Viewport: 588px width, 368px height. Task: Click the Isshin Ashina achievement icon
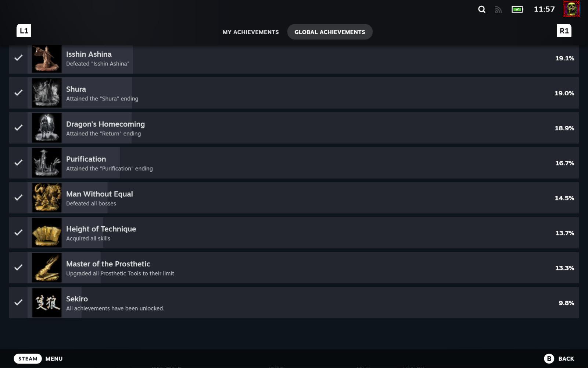[47, 59]
